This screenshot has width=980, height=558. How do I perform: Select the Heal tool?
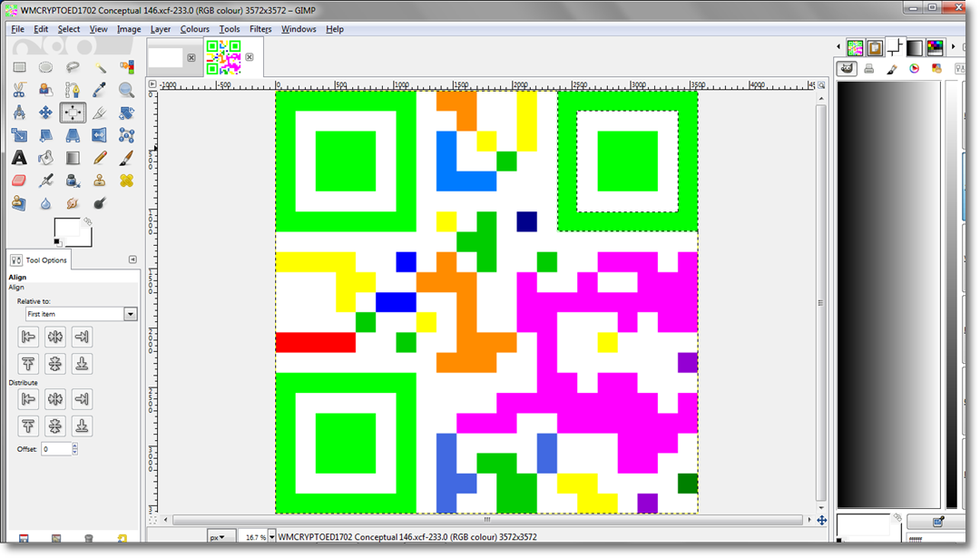tap(126, 181)
